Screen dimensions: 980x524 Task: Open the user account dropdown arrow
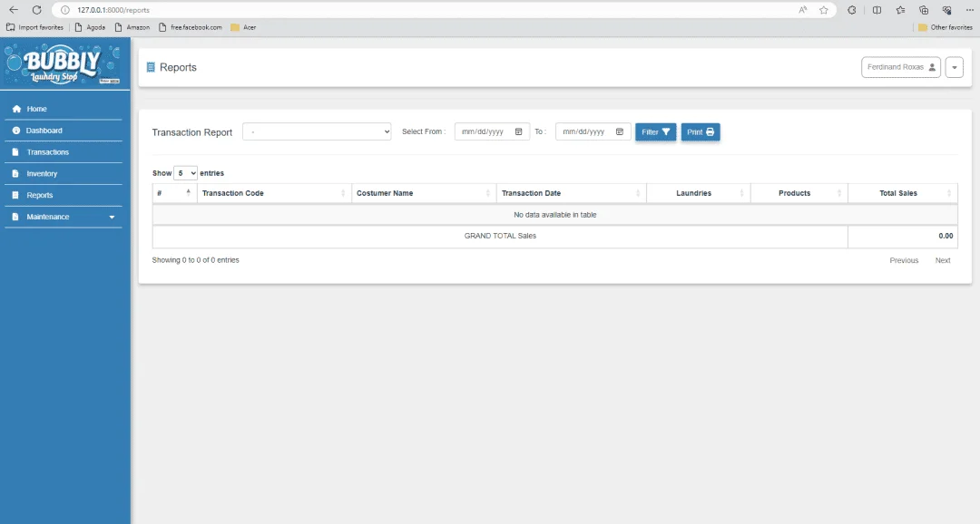(x=955, y=67)
